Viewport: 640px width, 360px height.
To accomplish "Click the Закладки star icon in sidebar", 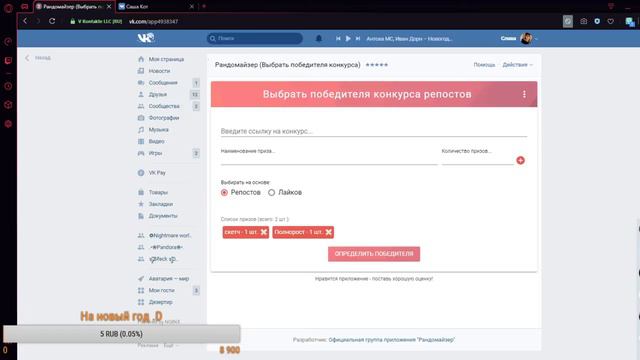I will click(141, 204).
